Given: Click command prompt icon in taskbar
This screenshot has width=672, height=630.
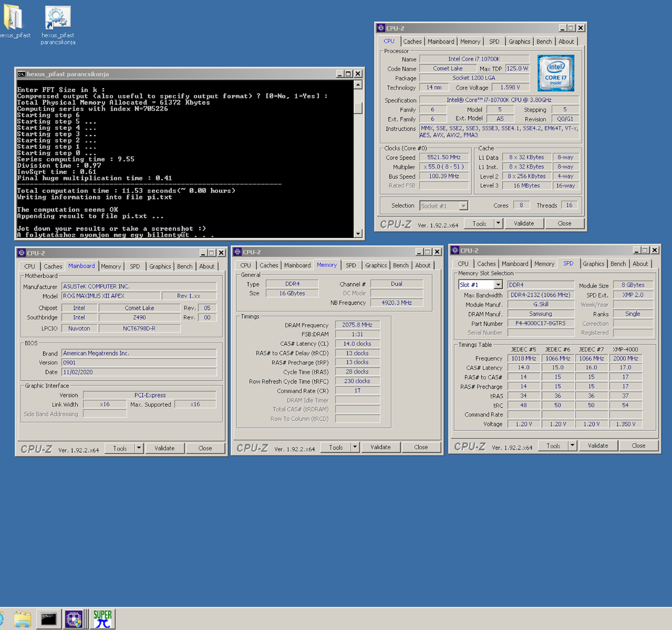Looking at the screenshot, I should click(x=49, y=619).
